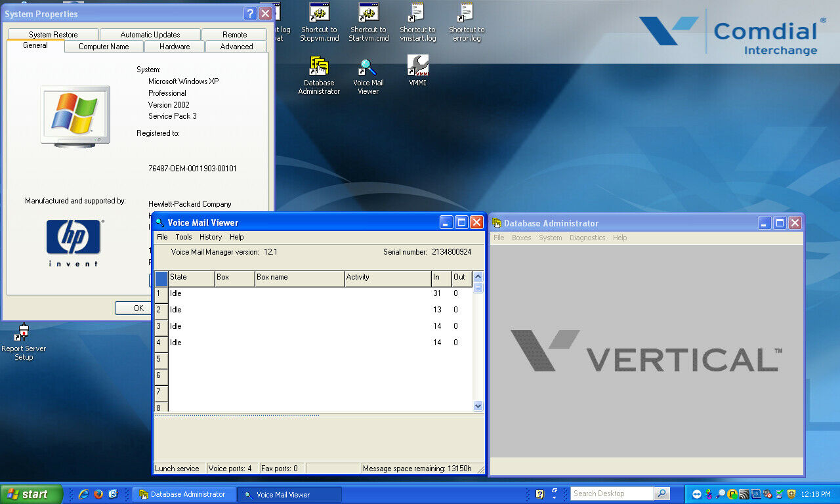Click the yellow square tray icon with green dot
840x504 pixels.
tap(732, 494)
